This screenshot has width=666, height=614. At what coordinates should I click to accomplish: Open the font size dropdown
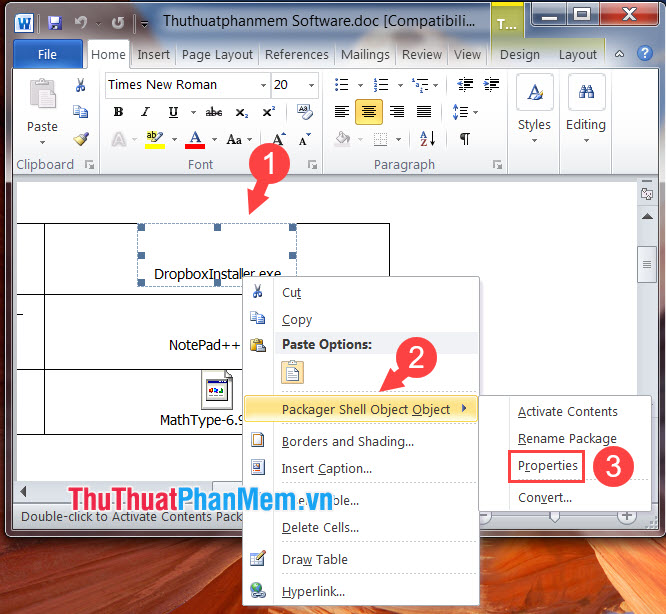(311, 85)
